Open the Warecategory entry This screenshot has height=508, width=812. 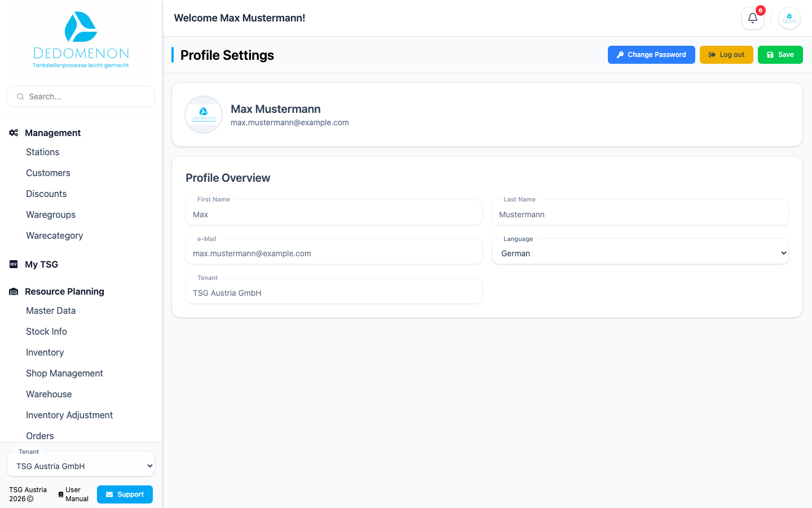55,236
